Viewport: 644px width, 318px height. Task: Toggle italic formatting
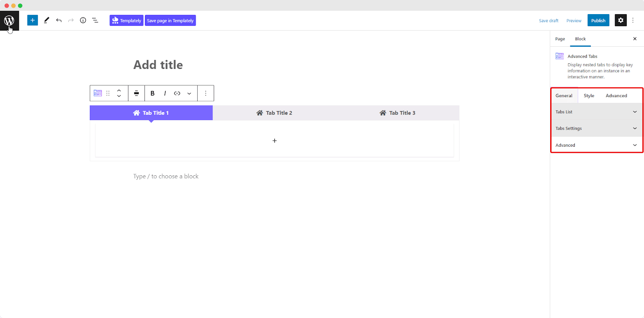point(165,93)
